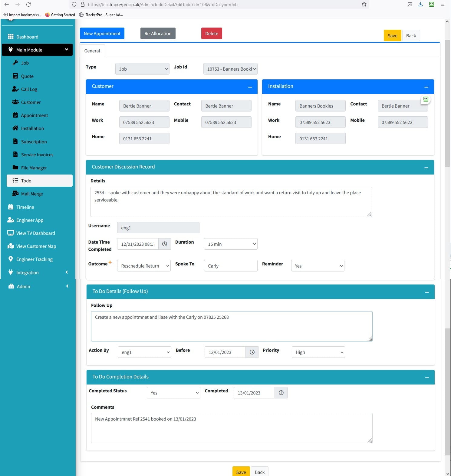Reload the page in the browser
Image resolution: width=451 pixels, height=476 pixels.
pos(28,5)
